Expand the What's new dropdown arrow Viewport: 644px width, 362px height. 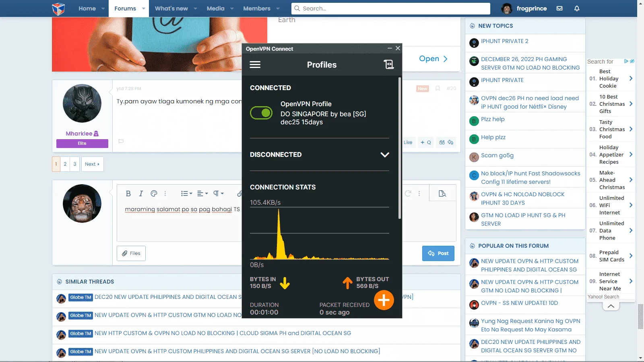click(x=195, y=8)
